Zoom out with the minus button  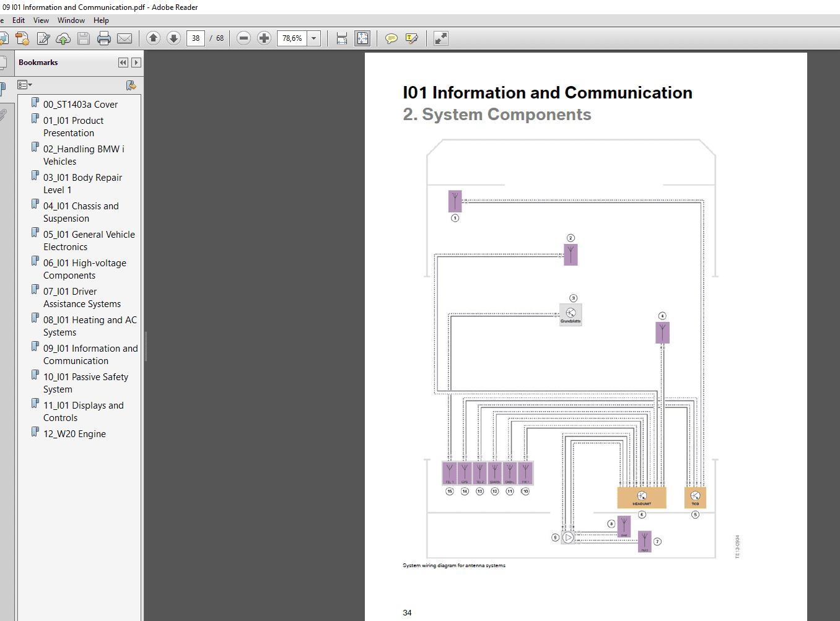point(244,38)
